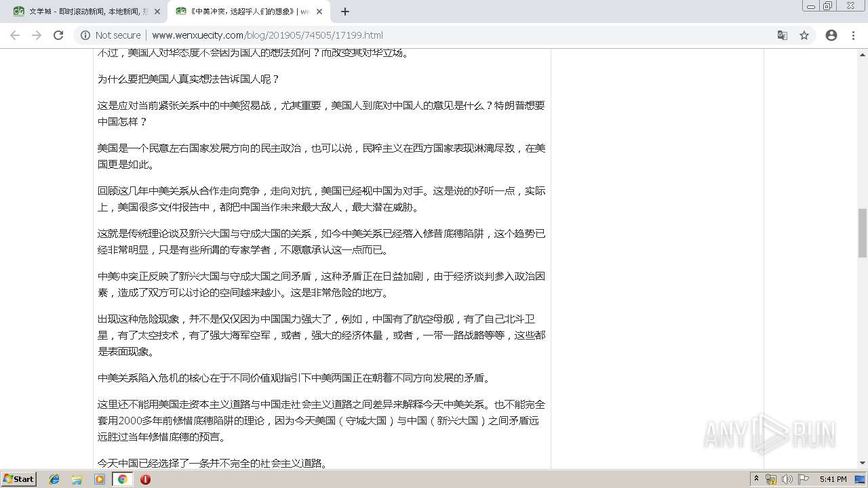Open the red stop-sign taskbar app
Screen dimensions: 868x488
coord(145,479)
